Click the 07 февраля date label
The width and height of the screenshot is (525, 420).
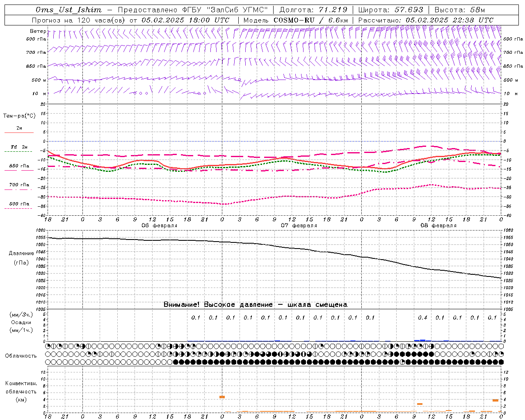click(x=299, y=226)
